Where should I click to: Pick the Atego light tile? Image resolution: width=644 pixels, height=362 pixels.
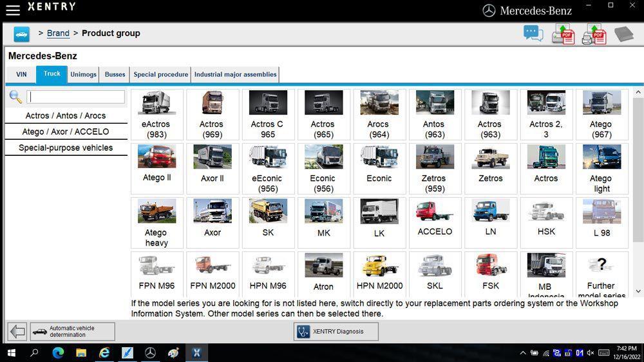click(602, 169)
